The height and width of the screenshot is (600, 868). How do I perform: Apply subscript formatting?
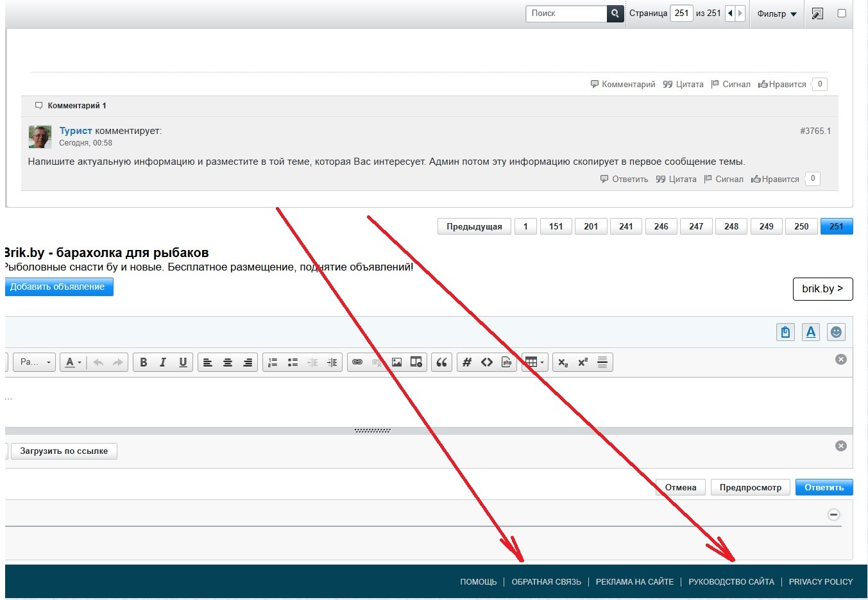click(x=563, y=362)
